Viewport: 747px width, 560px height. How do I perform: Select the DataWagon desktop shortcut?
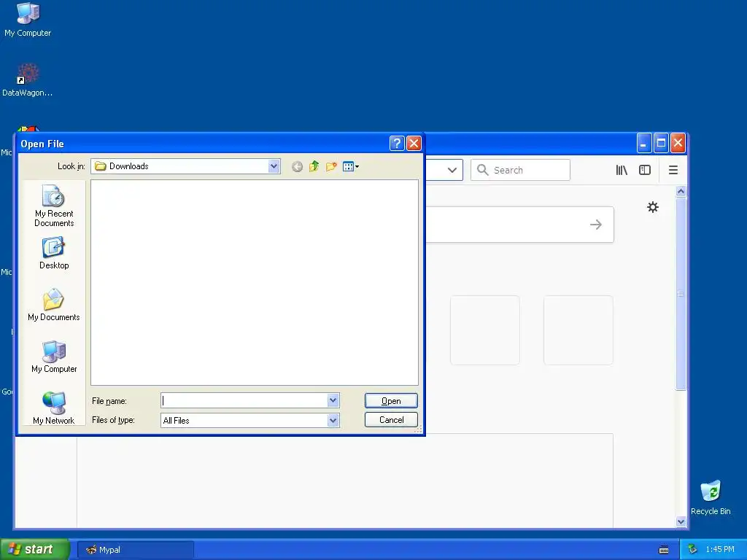pyautogui.click(x=27, y=80)
